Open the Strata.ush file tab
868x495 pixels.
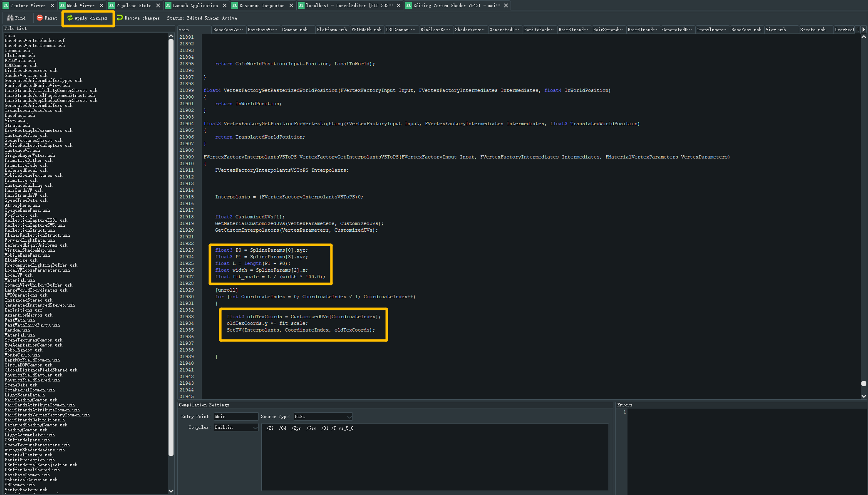813,30
